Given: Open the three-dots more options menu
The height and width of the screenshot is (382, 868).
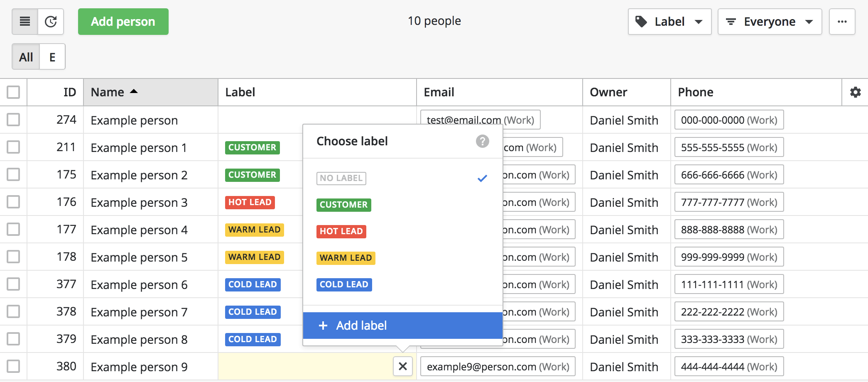Looking at the screenshot, I should point(842,22).
